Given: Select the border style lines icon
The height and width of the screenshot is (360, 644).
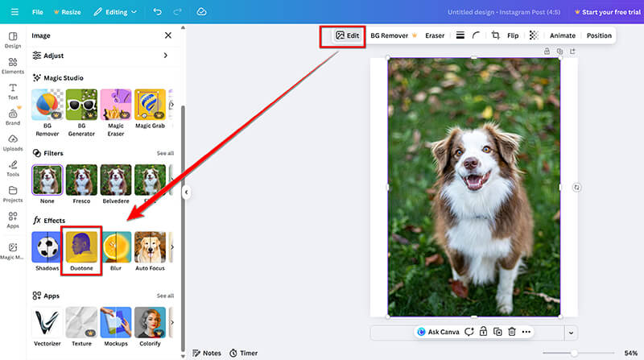Looking at the screenshot, I should click(460, 35).
